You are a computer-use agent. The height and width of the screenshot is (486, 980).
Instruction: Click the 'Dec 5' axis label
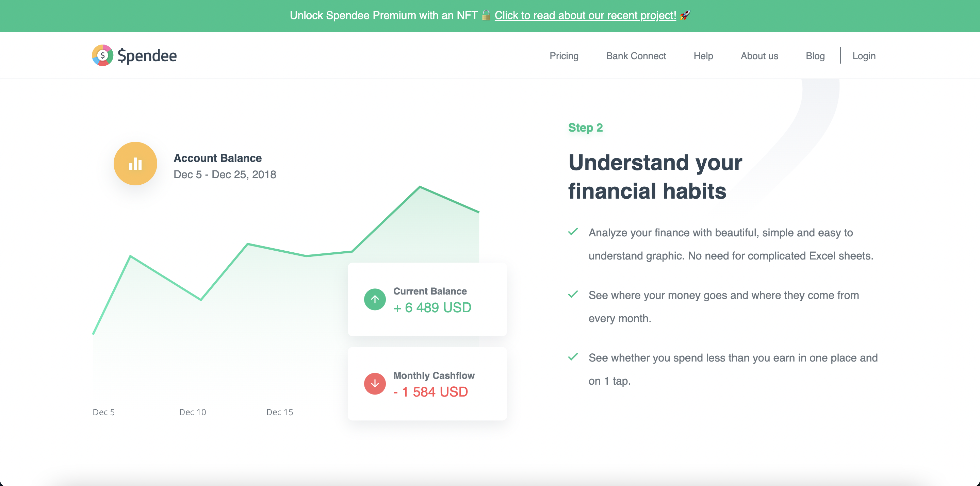tap(103, 412)
